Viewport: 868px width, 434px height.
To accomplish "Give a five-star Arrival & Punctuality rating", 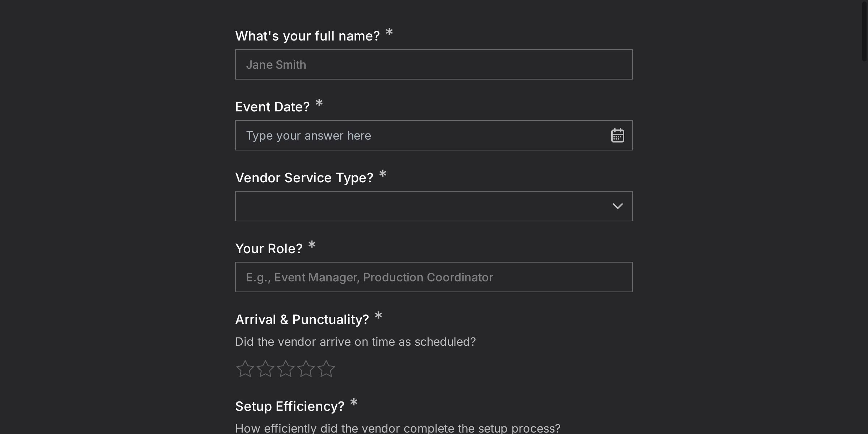I will pyautogui.click(x=327, y=369).
